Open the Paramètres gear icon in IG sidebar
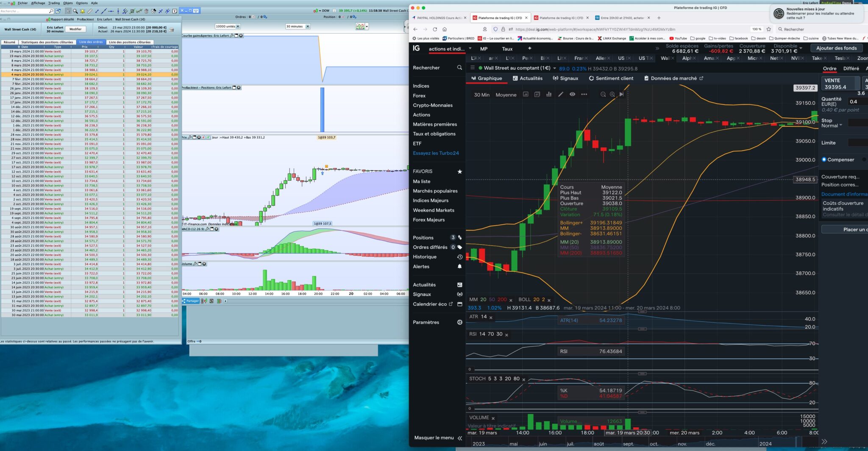The width and height of the screenshot is (868, 451). [x=459, y=322]
